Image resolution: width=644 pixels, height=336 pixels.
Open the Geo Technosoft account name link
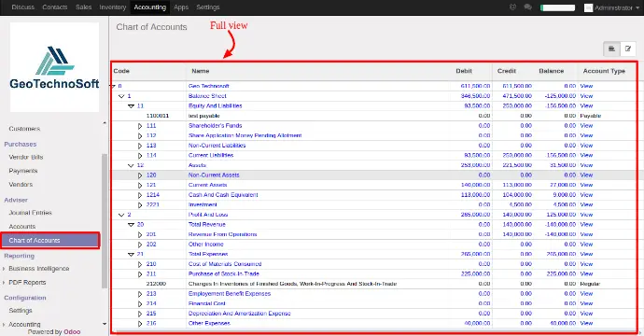[209, 86]
